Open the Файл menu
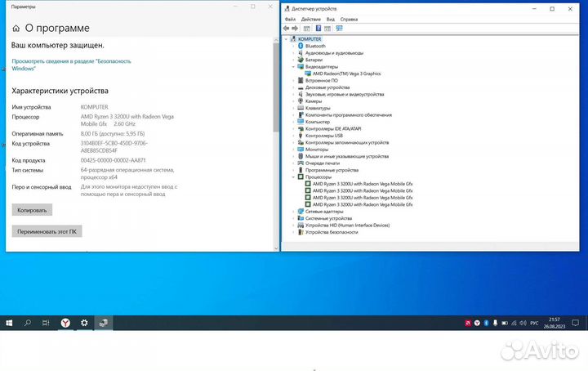 coord(291,19)
